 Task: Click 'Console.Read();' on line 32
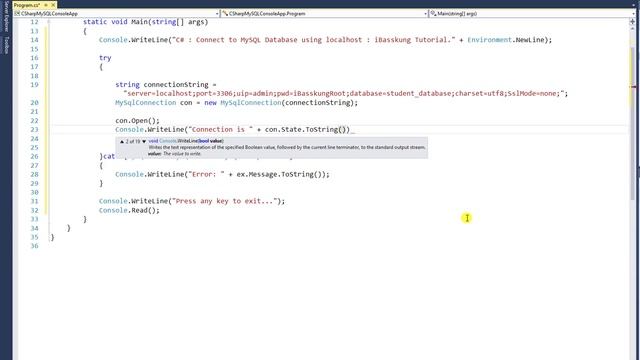pyautogui.click(x=129, y=210)
